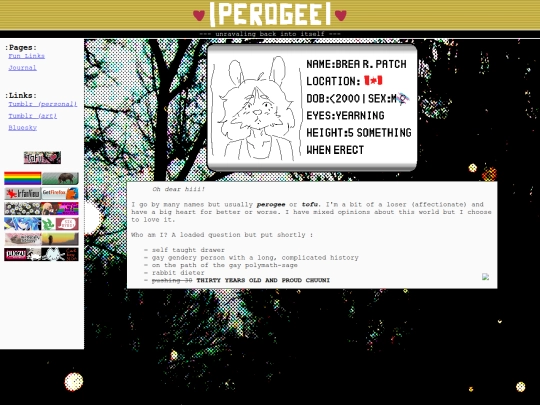Click the white cat on black badge
Screen dimensions: 540x405
pos(60,254)
